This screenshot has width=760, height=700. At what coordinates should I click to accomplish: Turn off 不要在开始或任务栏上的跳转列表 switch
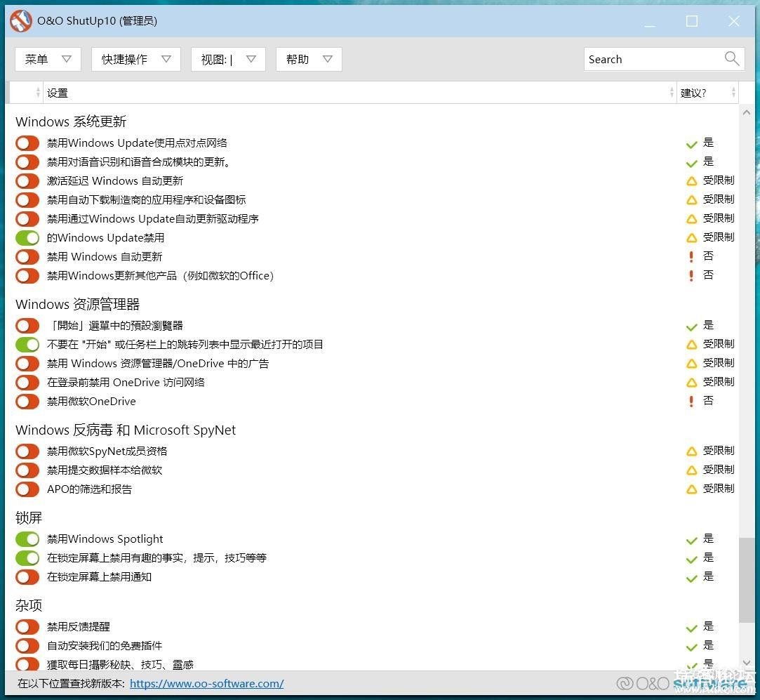click(27, 345)
